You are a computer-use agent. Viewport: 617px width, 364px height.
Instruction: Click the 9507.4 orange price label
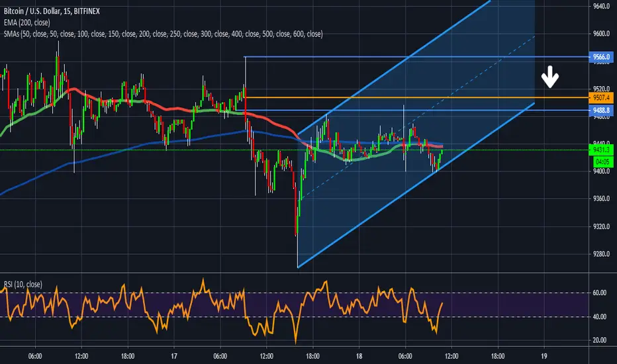pyautogui.click(x=601, y=97)
